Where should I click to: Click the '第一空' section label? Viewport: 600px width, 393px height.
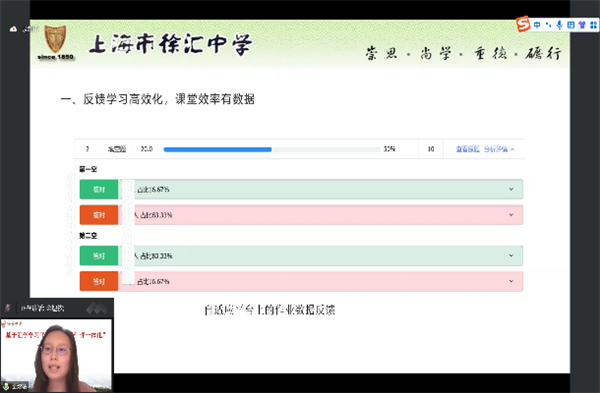click(x=88, y=169)
